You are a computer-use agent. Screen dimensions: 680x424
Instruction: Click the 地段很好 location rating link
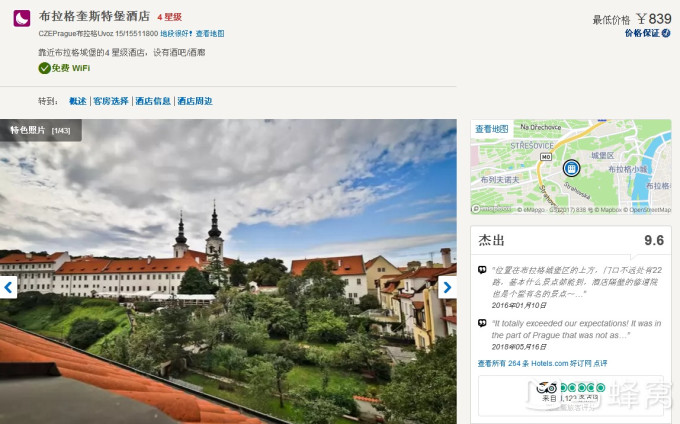[175, 34]
